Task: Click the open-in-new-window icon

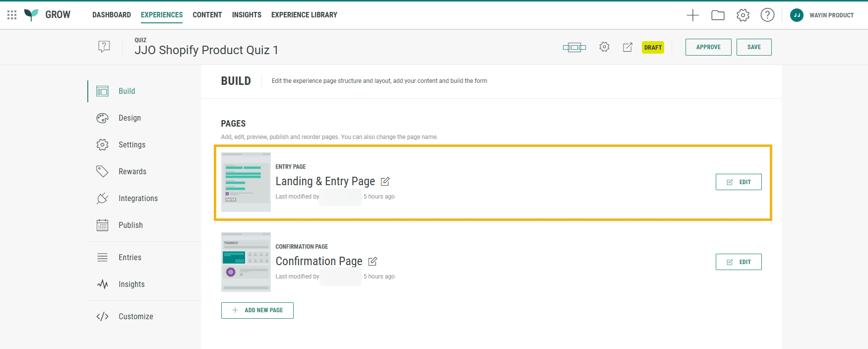Action: 627,47
